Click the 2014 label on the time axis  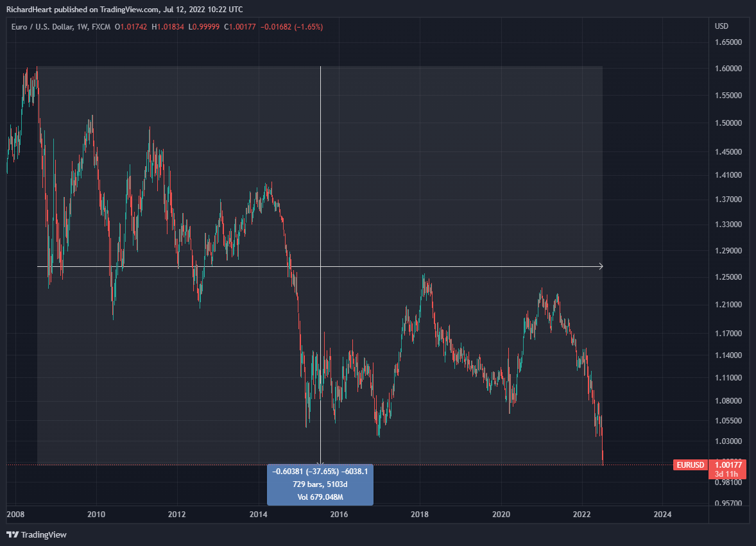[259, 514]
